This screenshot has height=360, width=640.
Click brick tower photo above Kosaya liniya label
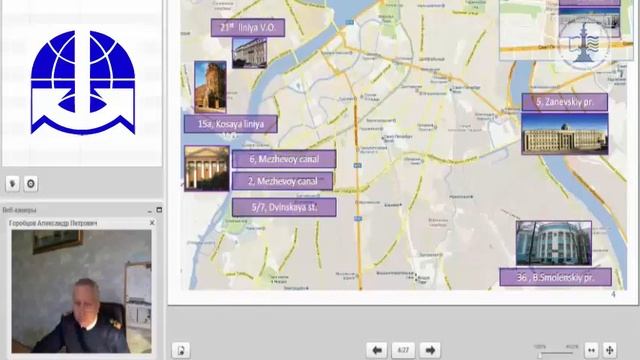[x=210, y=87]
